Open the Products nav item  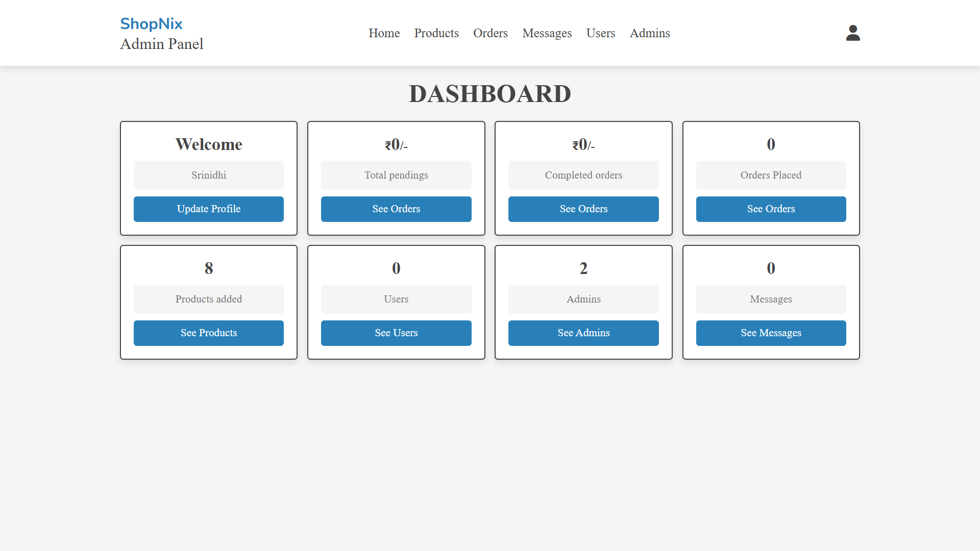pos(436,33)
